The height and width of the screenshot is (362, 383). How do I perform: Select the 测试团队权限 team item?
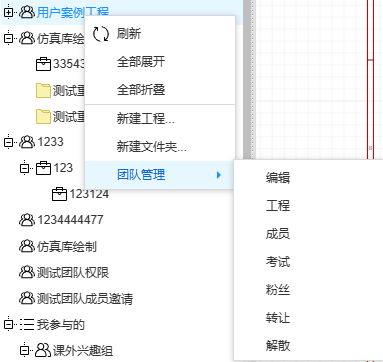(73, 272)
